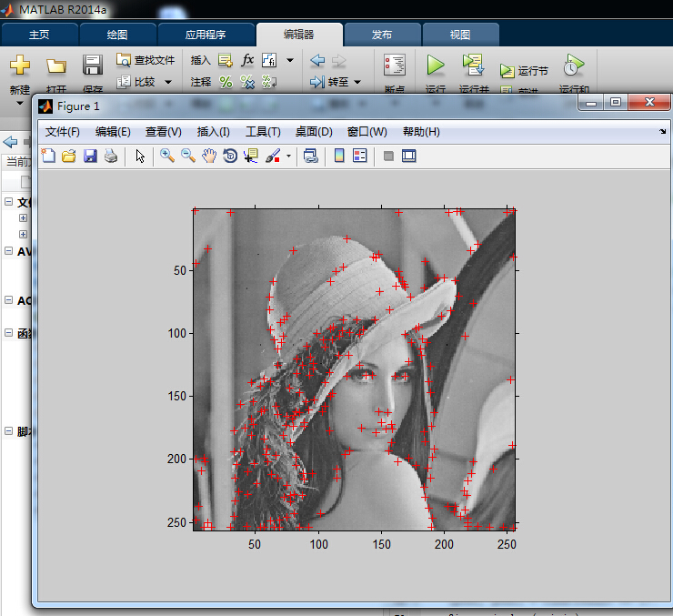673x616 pixels.
Task: Click the forward navigation arrow in ribbon
Action: [338, 61]
